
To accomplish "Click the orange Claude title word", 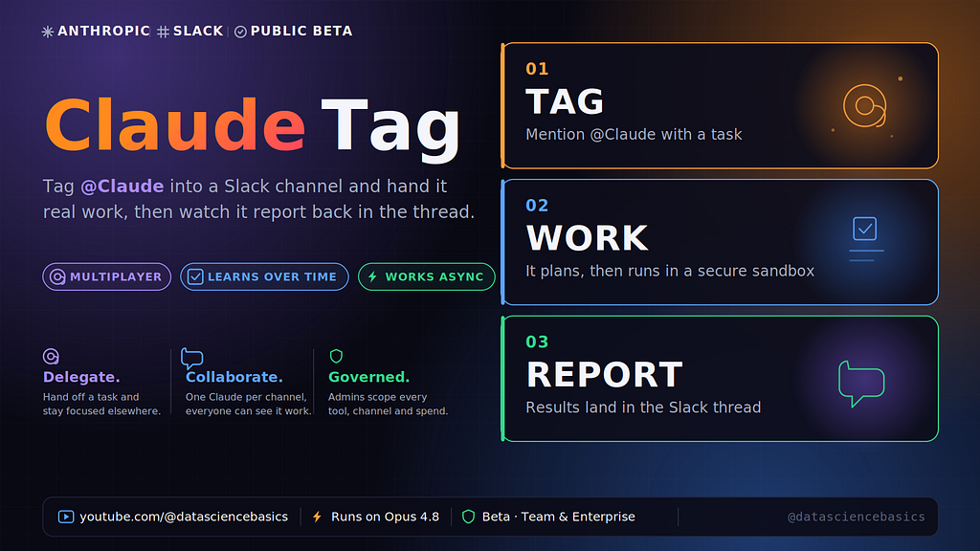I will coord(175,125).
